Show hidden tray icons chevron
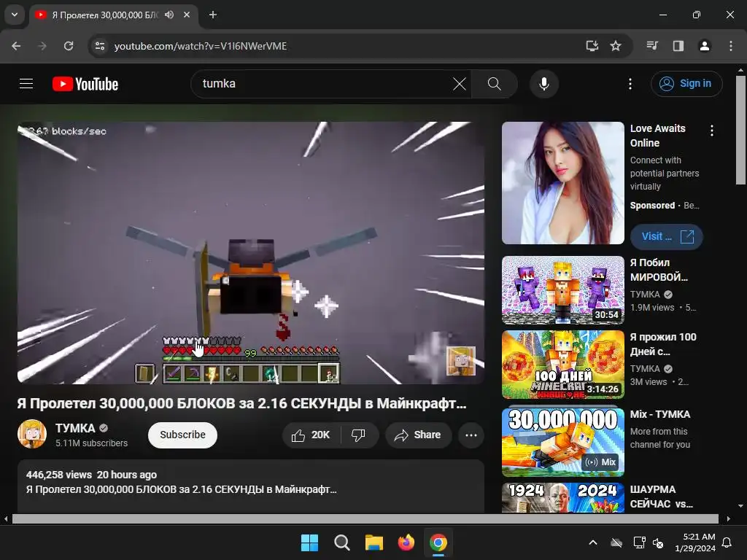Screen dimensions: 747x560 593,542
